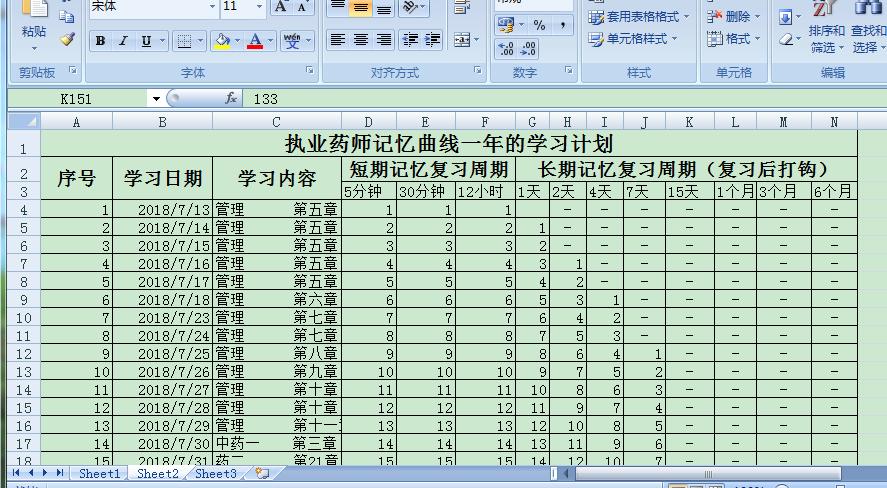This screenshot has height=488, width=887.
Task: Click formula bar containing 133
Action: point(563,100)
